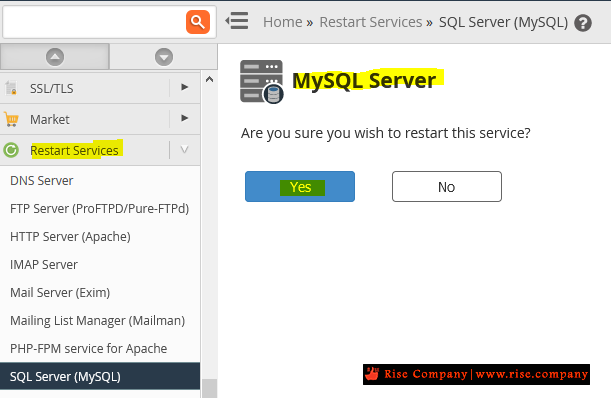Collapse the Restart Services section chevron
Image resolution: width=611 pixels, height=398 pixels.
click(x=185, y=150)
